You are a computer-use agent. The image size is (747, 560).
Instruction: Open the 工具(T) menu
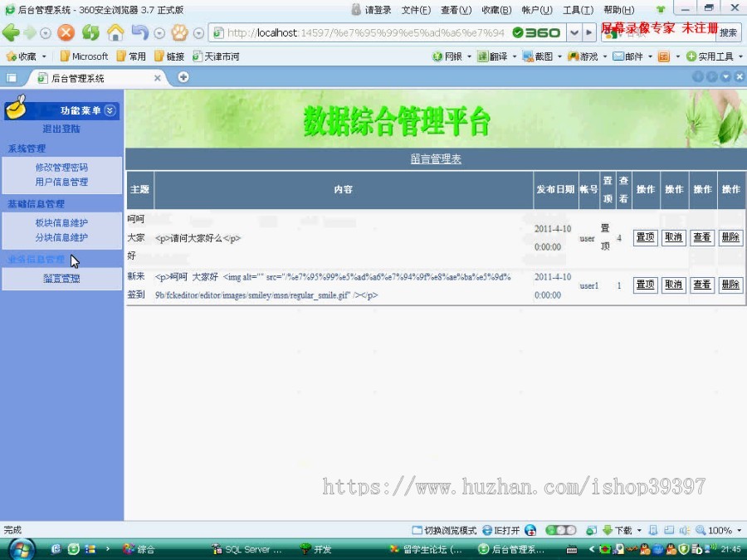tap(578, 10)
